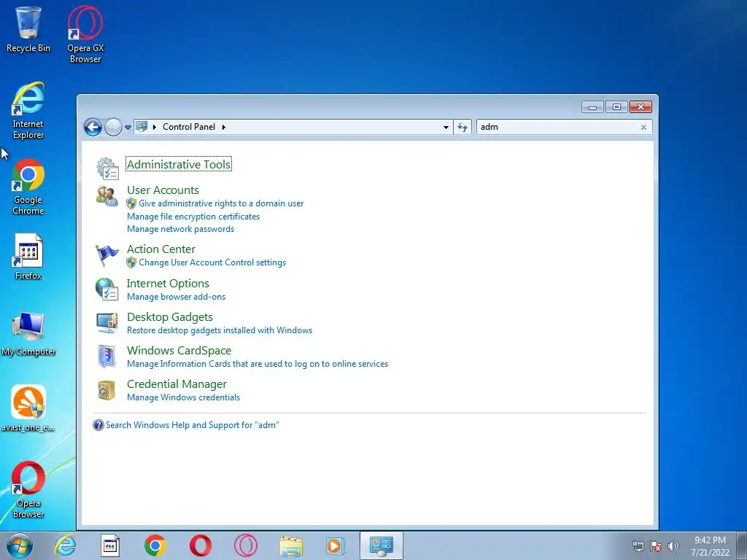
Task: Open the Windows CardSpace heading
Action: [179, 351]
